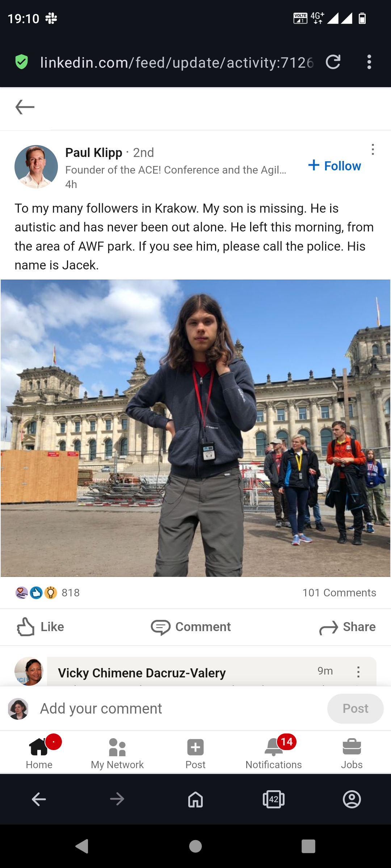Screen dimensions: 391x868
Task: Tap the shield site security icon
Action: 22,62
